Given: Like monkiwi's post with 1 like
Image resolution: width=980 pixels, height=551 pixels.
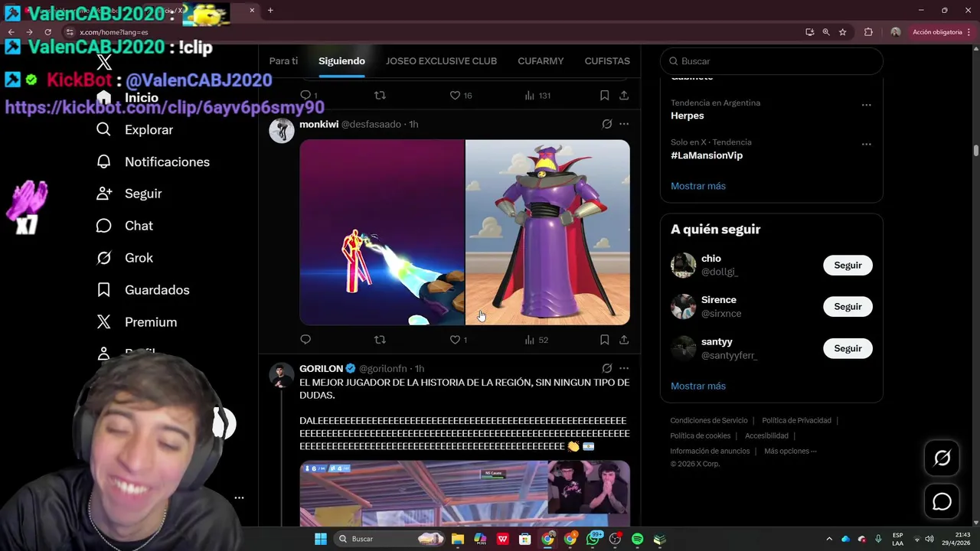Looking at the screenshot, I should 458,339.
